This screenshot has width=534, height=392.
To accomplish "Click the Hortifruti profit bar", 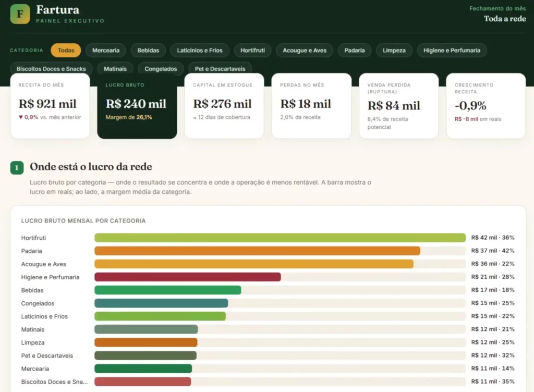I will (280, 238).
